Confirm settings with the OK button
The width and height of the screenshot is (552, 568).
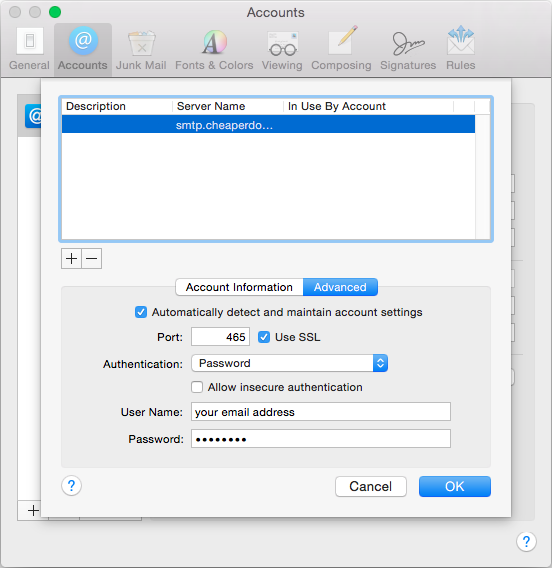pyautogui.click(x=455, y=486)
